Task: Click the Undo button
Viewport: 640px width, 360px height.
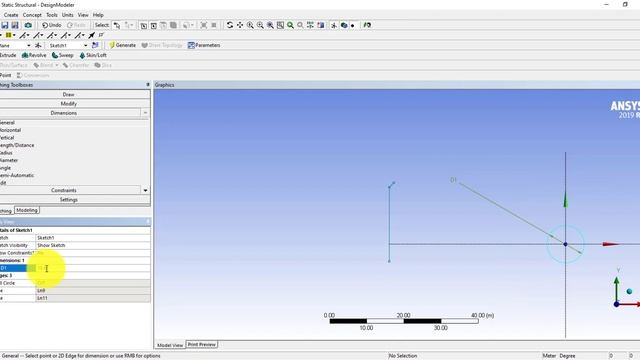Action: pos(51,25)
